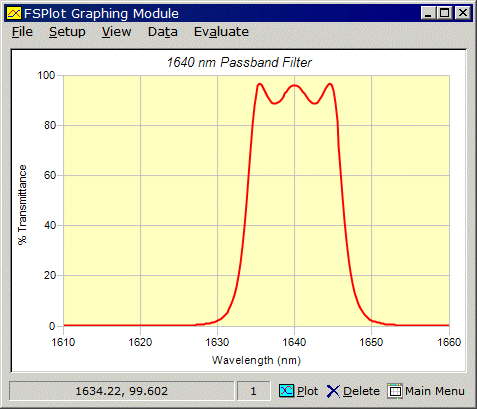Open the Evaluate menu

(x=221, y=32)
